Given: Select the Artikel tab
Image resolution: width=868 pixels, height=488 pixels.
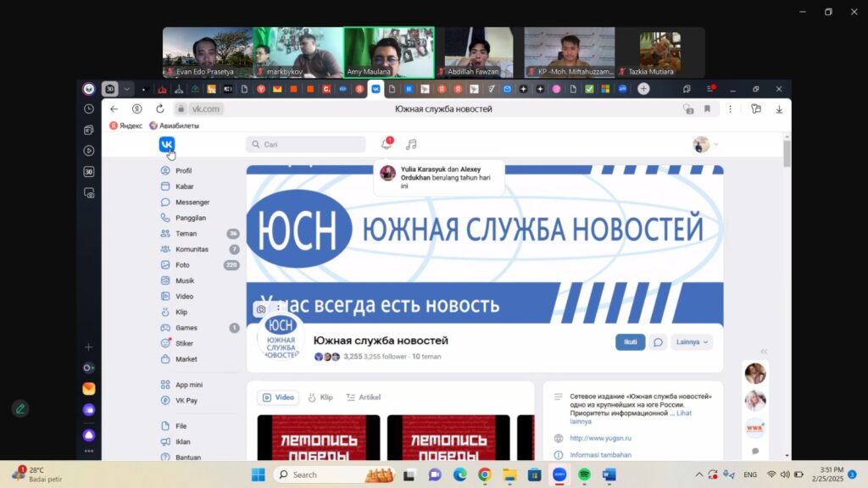Looking at the screenshot, I should tap(363, 397).
